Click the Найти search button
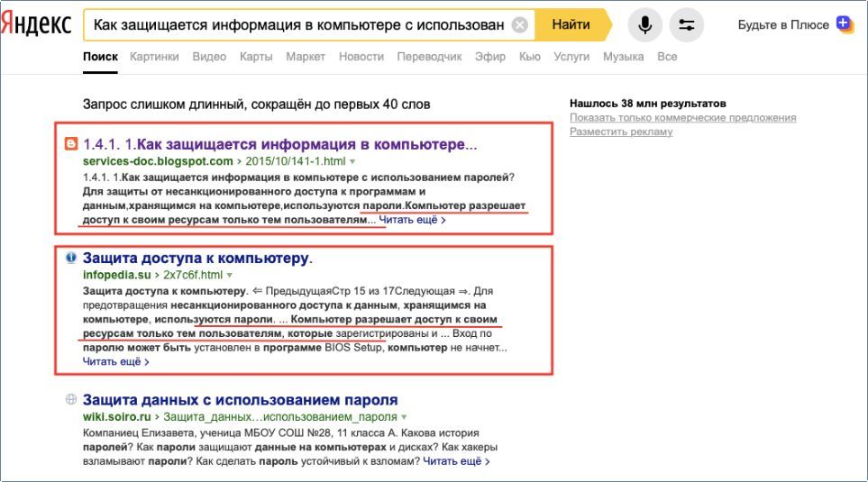868x482 pixels. pyautogui.click(x=573, y=24)
